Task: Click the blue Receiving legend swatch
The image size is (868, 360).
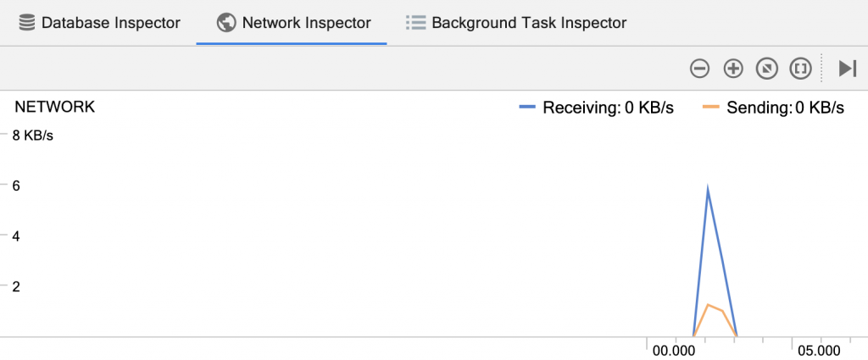Action: (x=528, y=108)
